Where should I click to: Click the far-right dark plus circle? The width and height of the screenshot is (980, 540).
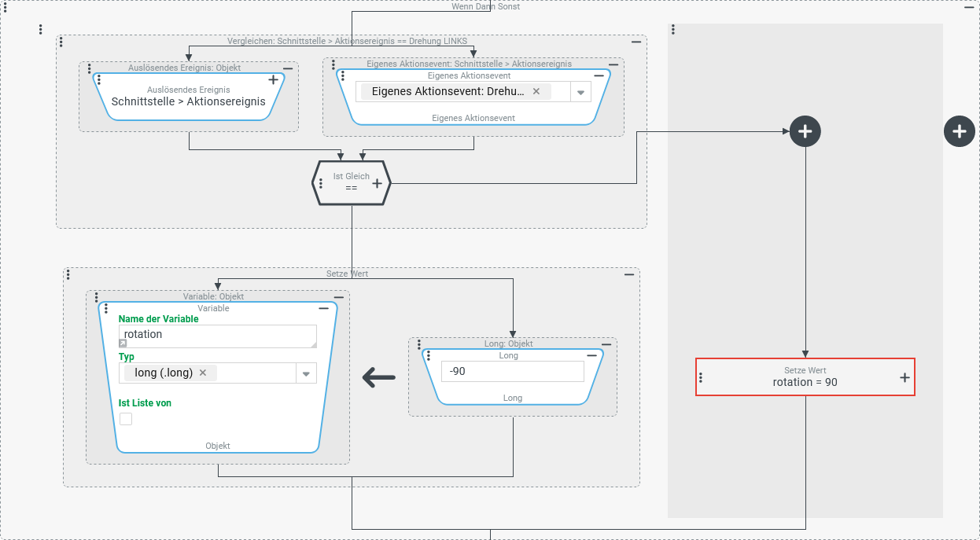coord(959,131)
